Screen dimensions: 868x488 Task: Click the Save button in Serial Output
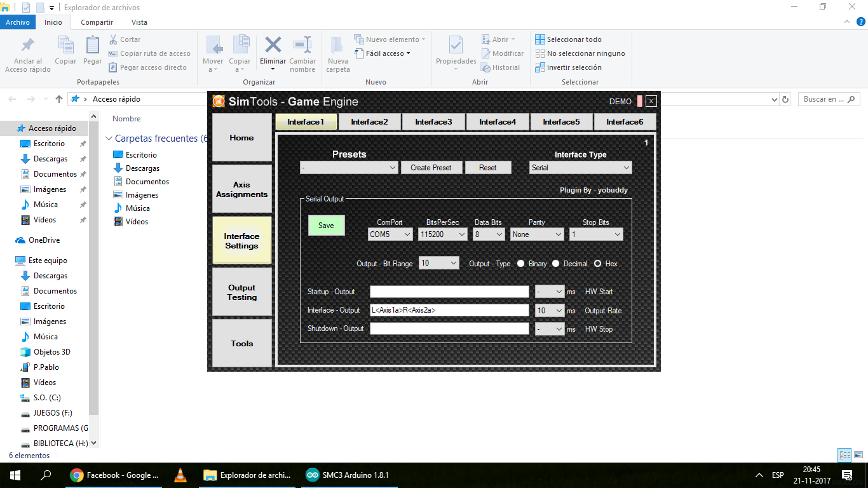326,226
